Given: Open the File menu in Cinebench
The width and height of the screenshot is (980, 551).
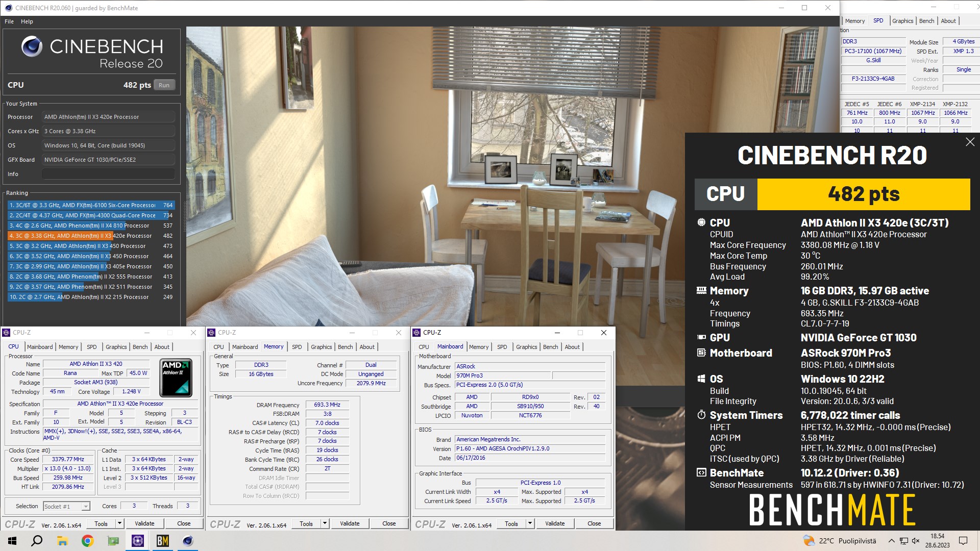Looking at the screenshot, I should (9, 21).
